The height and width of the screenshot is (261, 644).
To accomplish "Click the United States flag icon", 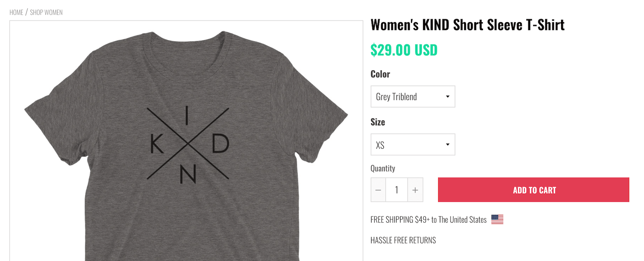I will tap(497, 219).
